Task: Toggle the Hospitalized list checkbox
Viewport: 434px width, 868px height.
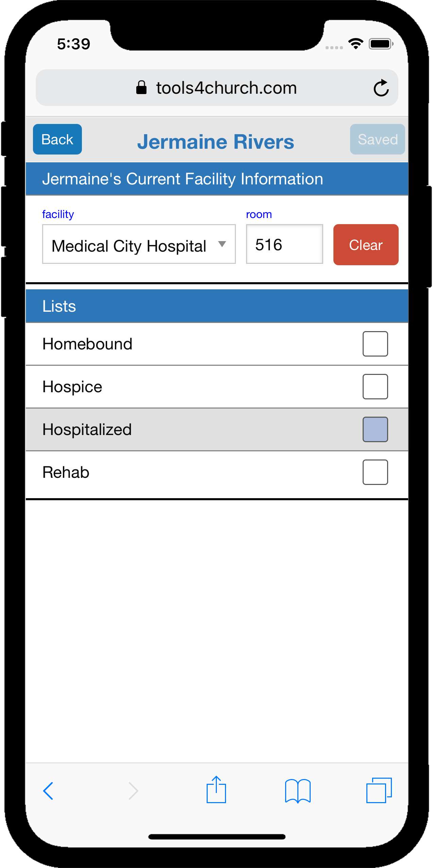Action: [x=375, y=430]
